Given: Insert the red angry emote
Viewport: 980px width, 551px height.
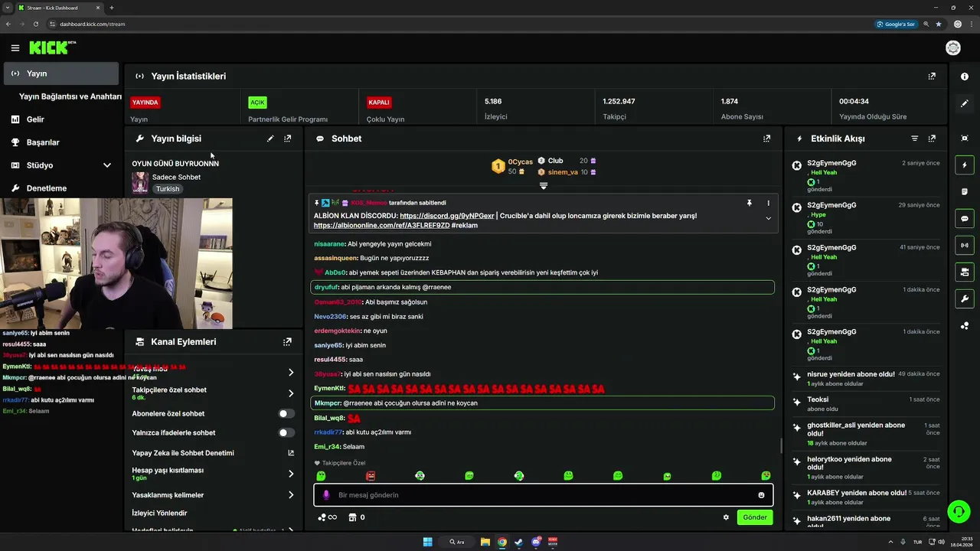Looking at the screenshot, I should [x=371, y=476].
